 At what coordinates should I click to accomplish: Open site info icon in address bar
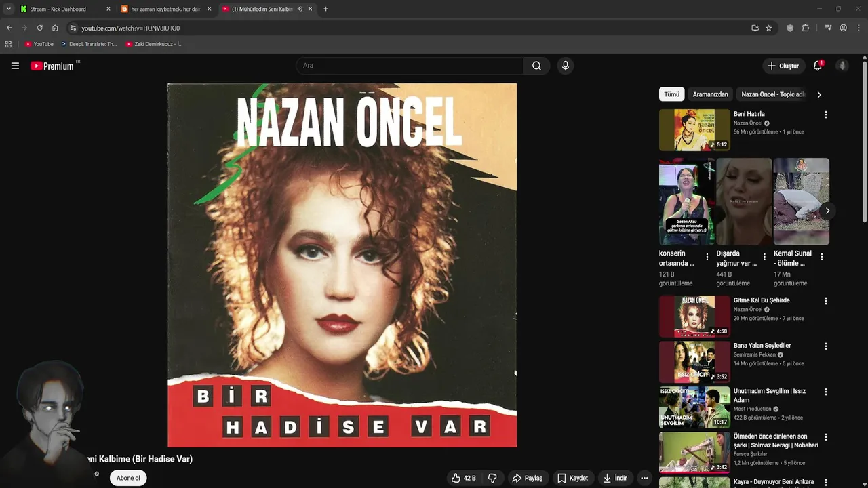pyautogui.click(x=73, y=28)
